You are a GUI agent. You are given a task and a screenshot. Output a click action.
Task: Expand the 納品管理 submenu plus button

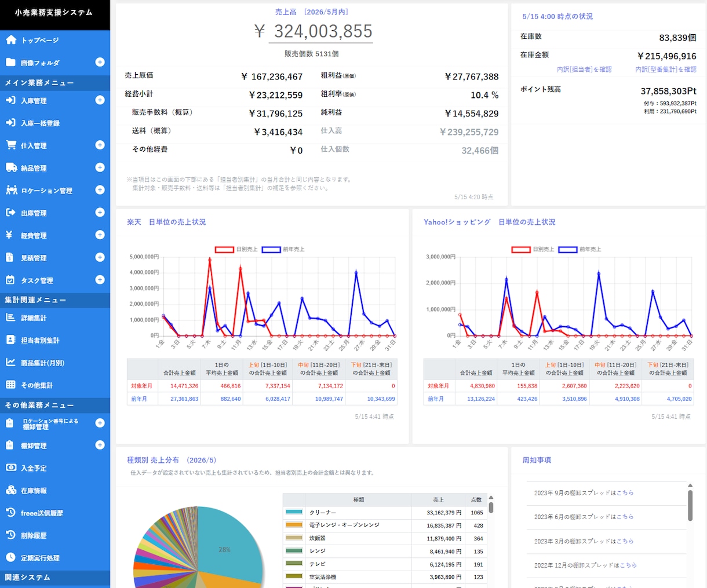[x=100, y=167]
